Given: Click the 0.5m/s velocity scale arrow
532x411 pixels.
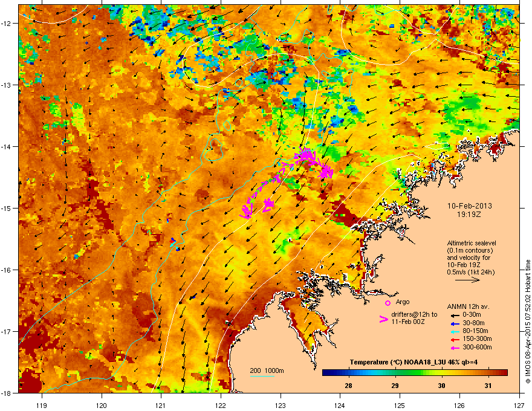Looking at the screenshot, I should click(467, 280).
